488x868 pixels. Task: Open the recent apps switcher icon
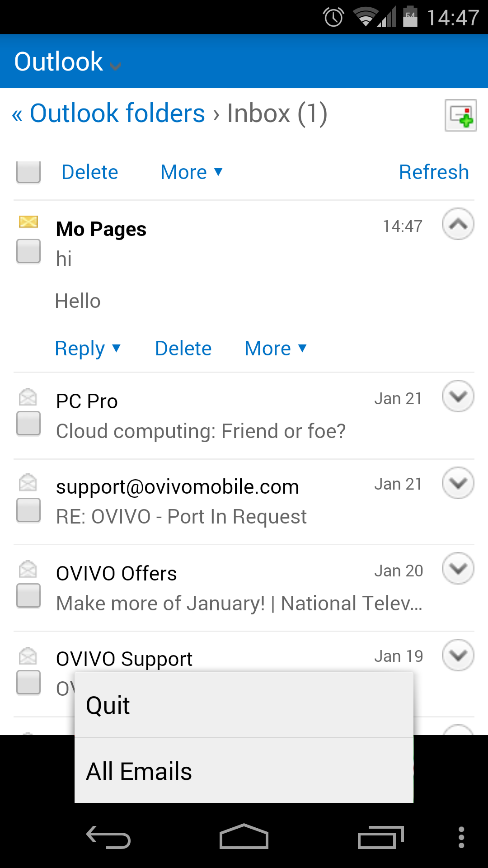click(x=380, y=838)
